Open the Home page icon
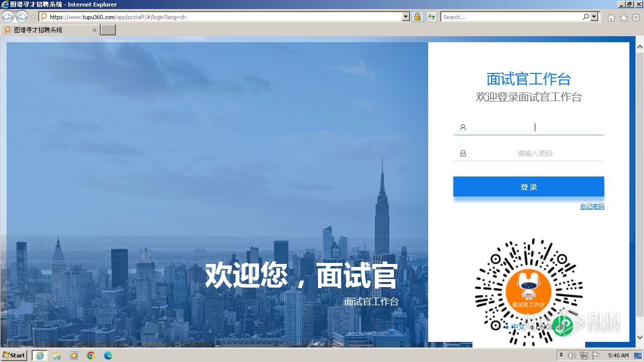Image resolution: width=644 pixels, height=362 pixels. (x=611, y=18)
